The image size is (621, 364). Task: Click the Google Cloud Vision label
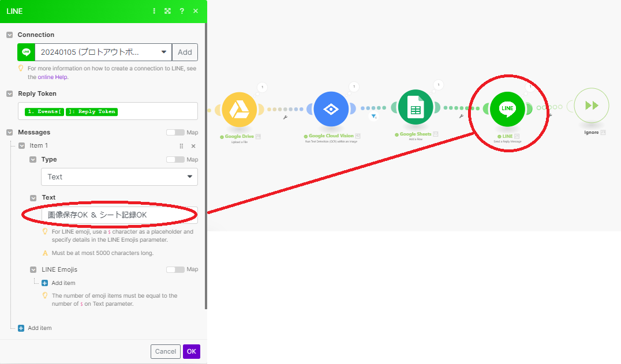[x=331, y=136]
